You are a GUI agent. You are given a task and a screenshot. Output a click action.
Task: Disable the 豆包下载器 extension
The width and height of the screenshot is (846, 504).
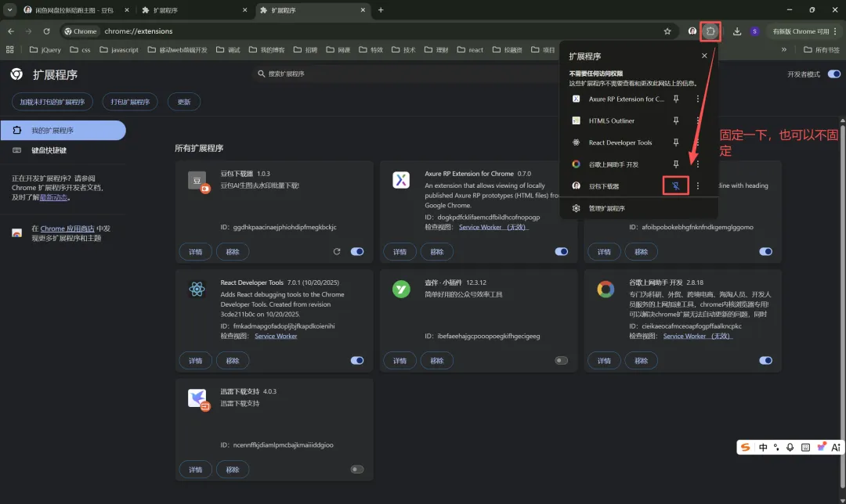pos(357,252)
